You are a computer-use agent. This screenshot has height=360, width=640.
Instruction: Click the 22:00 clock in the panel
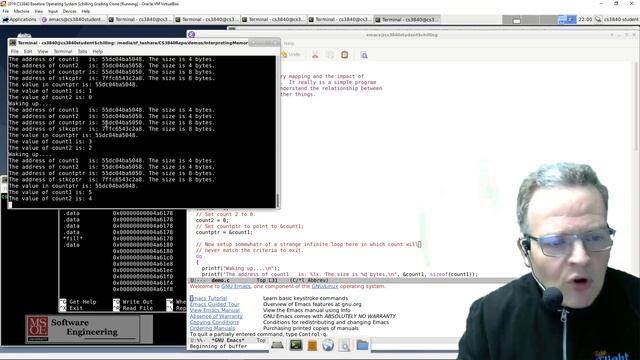click(x=585, y=19)
